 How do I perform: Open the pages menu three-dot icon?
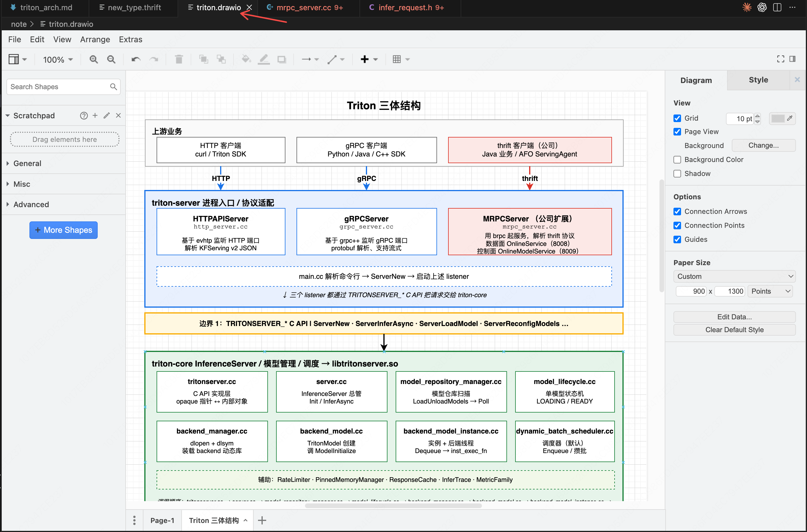click(x=134, y=520)
